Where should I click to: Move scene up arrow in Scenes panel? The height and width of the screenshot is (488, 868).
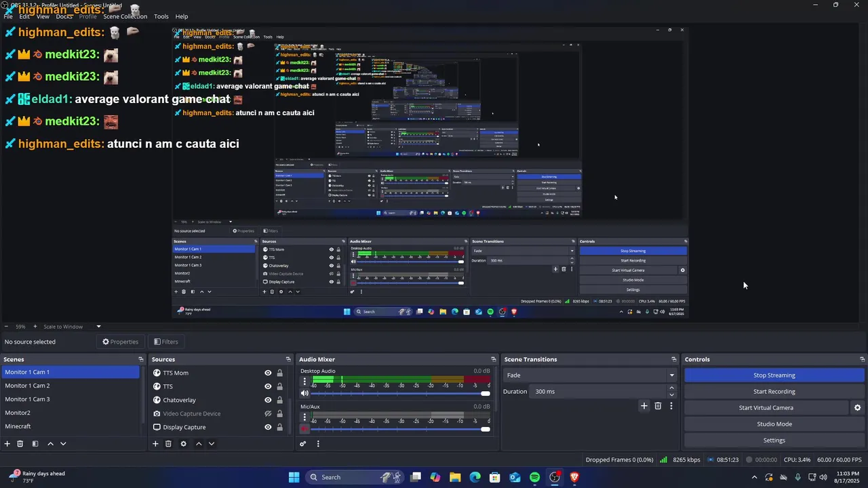[51, 444]
